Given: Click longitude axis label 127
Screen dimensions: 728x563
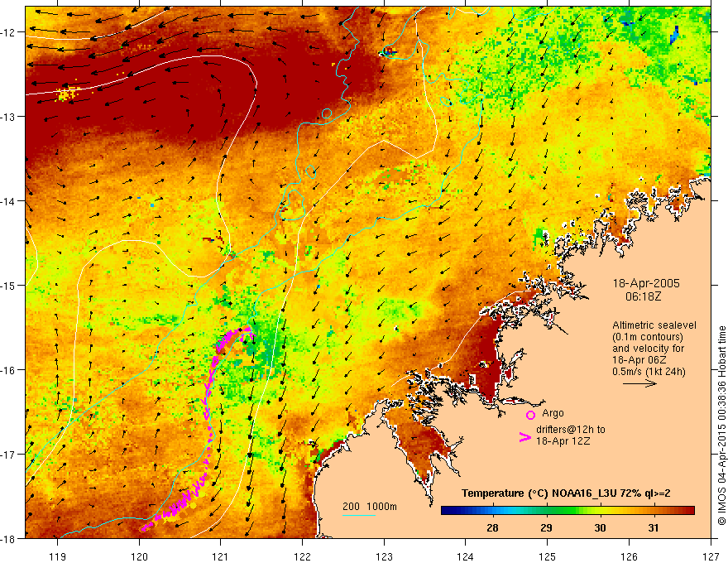Looking at the screenshot, I should 711,556.
